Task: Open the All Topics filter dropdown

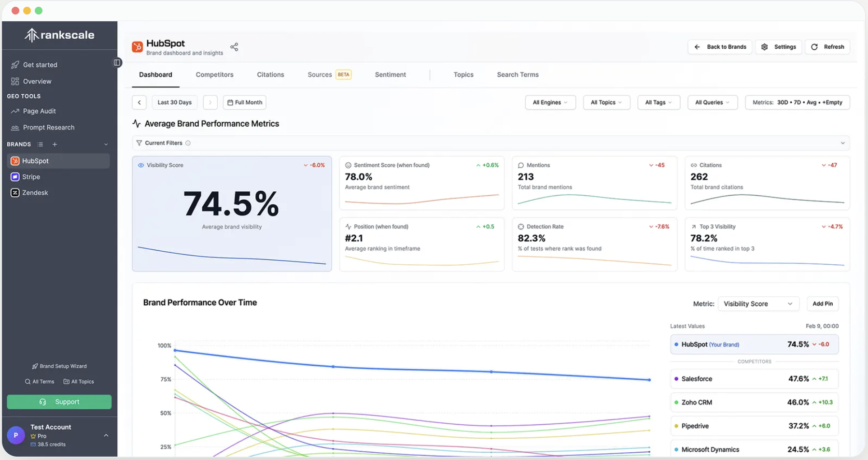Action: (x=606, y=102)
